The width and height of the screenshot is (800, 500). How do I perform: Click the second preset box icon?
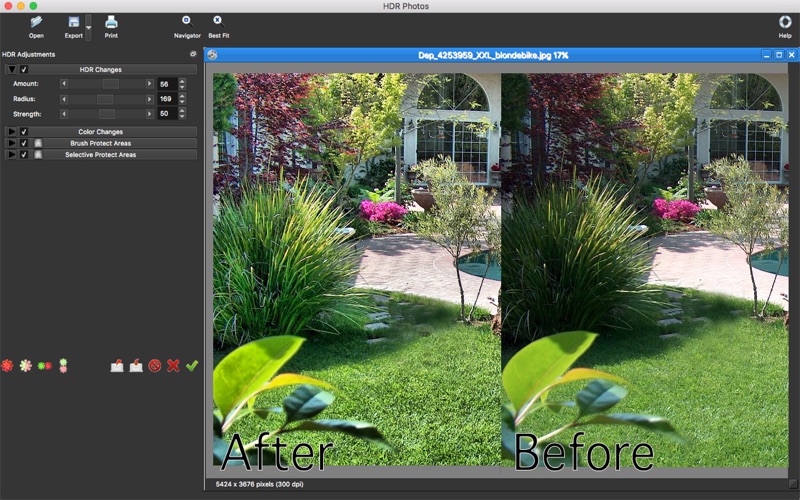(x=136, y=365)
